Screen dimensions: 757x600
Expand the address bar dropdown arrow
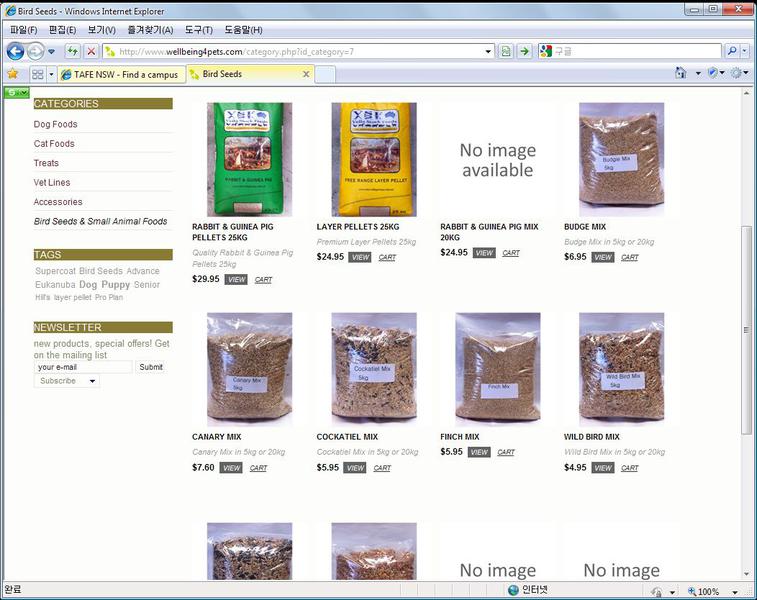tap(488, 52)
